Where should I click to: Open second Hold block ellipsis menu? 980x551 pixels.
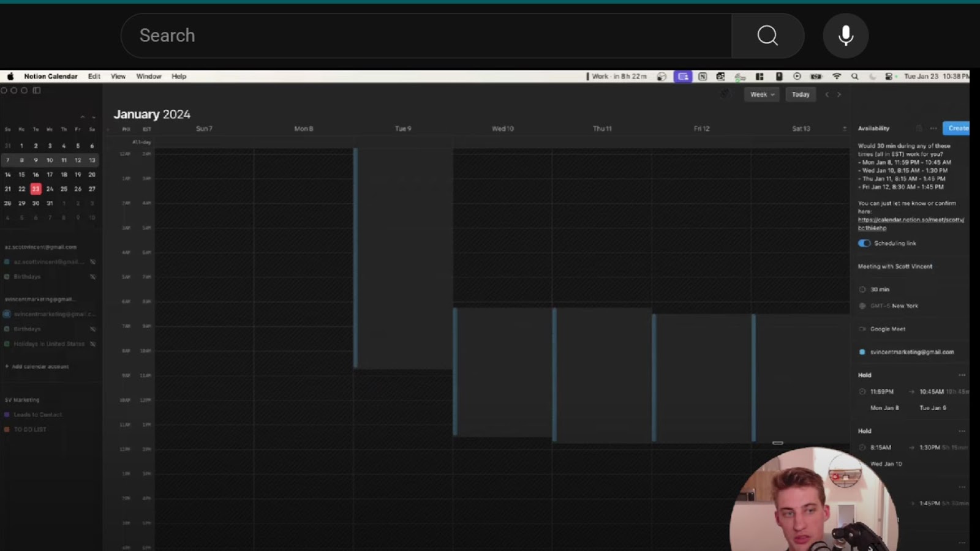point(962,431)
